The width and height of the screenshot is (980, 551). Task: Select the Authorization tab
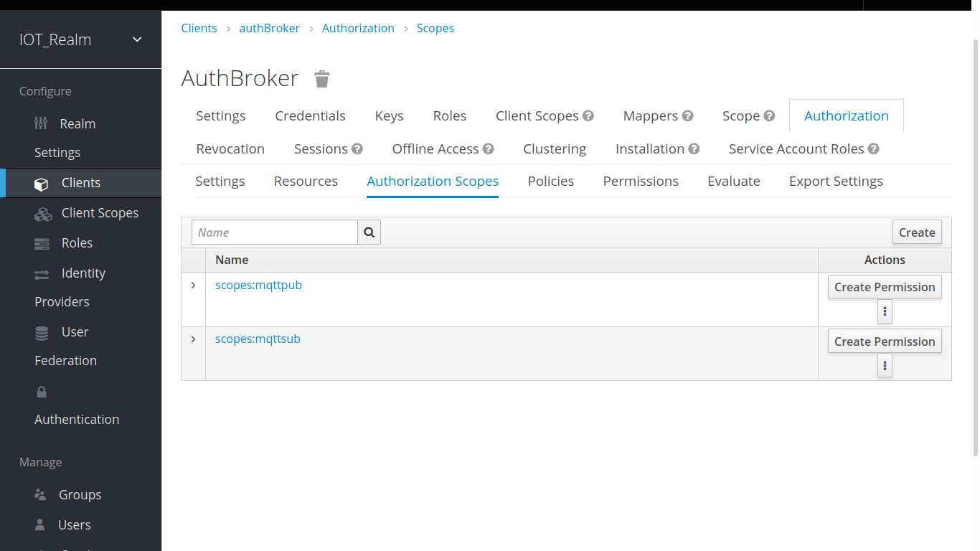point(847,116)
